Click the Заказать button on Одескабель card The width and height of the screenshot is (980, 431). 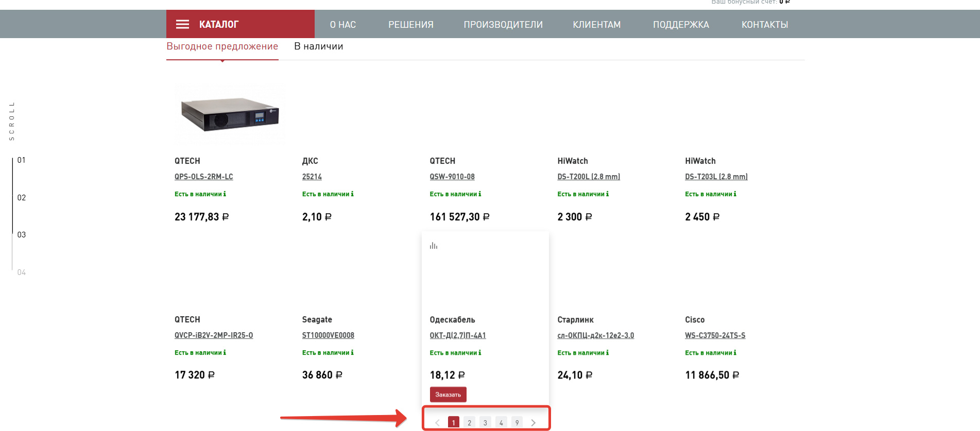(448, 394)
